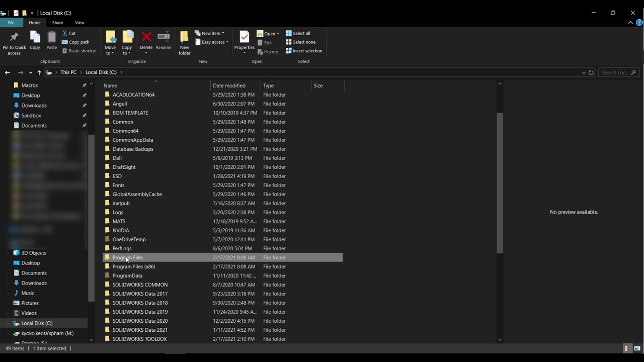Switch to the Share tab
The width and height of the screenshot is (644, 362).
pyautogui.click(x=58, y=23)
